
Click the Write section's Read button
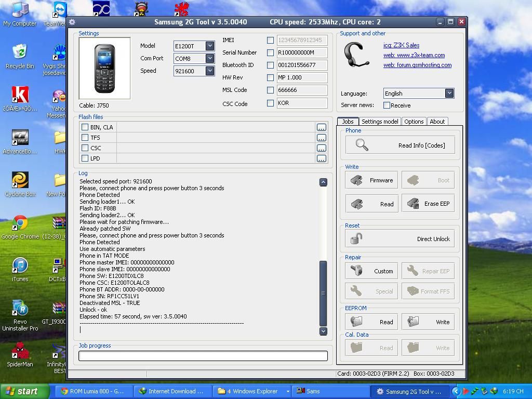pyautogui.click(x=371, y=204)
